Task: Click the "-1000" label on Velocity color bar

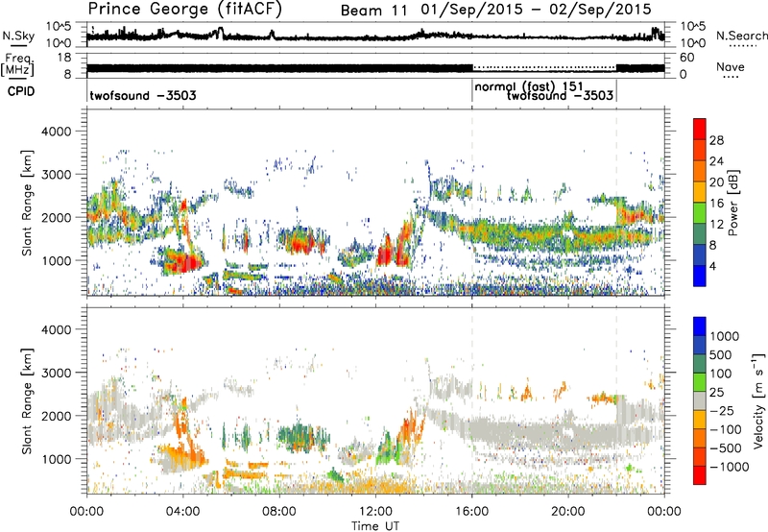Action: point(730,467)
